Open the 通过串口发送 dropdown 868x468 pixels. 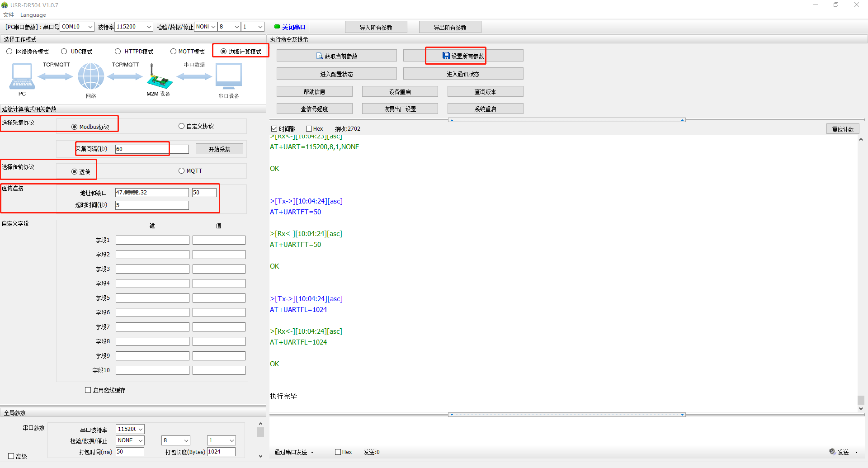[294, 452]
